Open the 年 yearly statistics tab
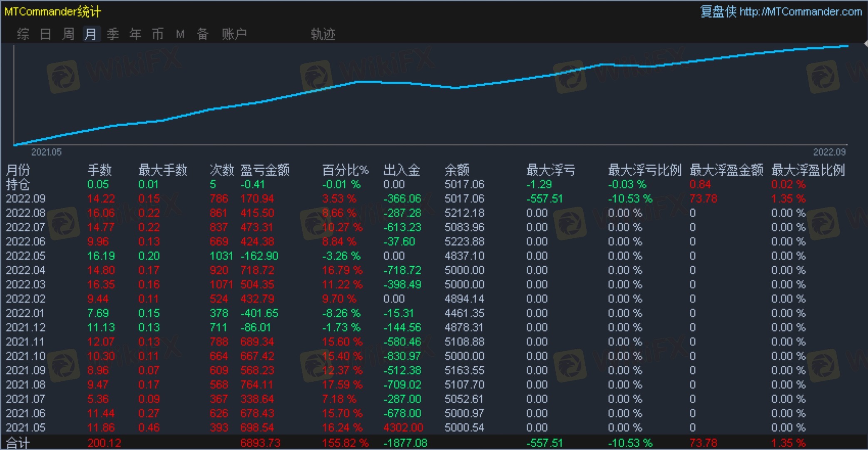The image size is (868, 450). pyautogui.click(x=135, y=34)
